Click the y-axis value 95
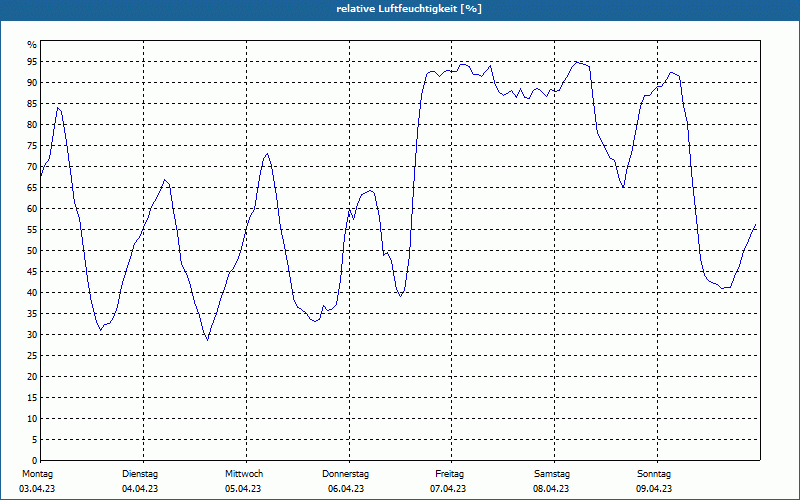The height and width of the screenshot is (500, 800). (x=32, y=62)
